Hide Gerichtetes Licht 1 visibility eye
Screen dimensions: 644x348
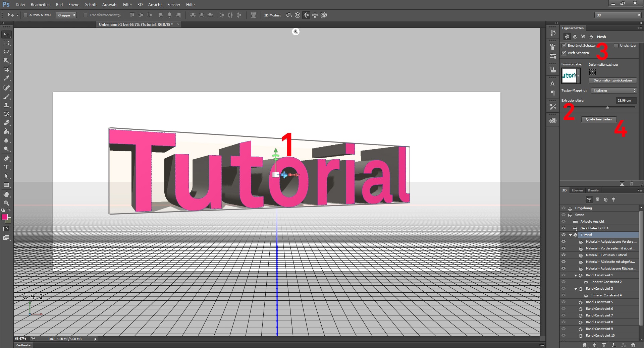click(x=563, y=228)
